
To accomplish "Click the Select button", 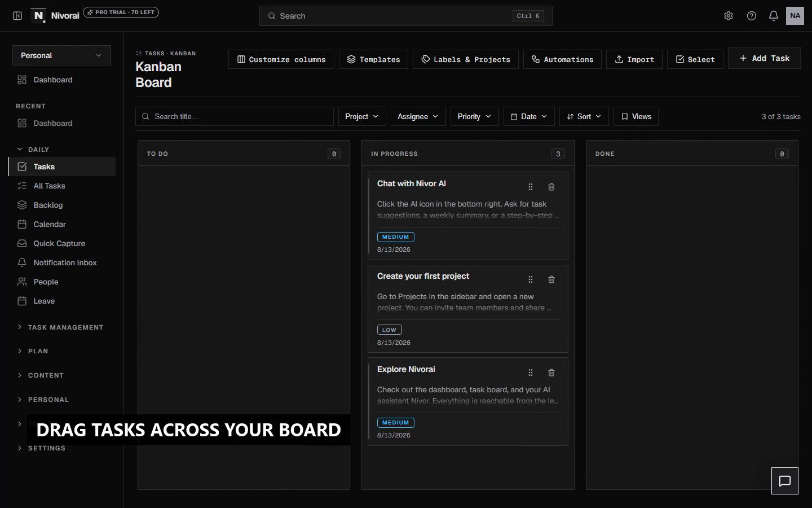I will click(695, 59).
